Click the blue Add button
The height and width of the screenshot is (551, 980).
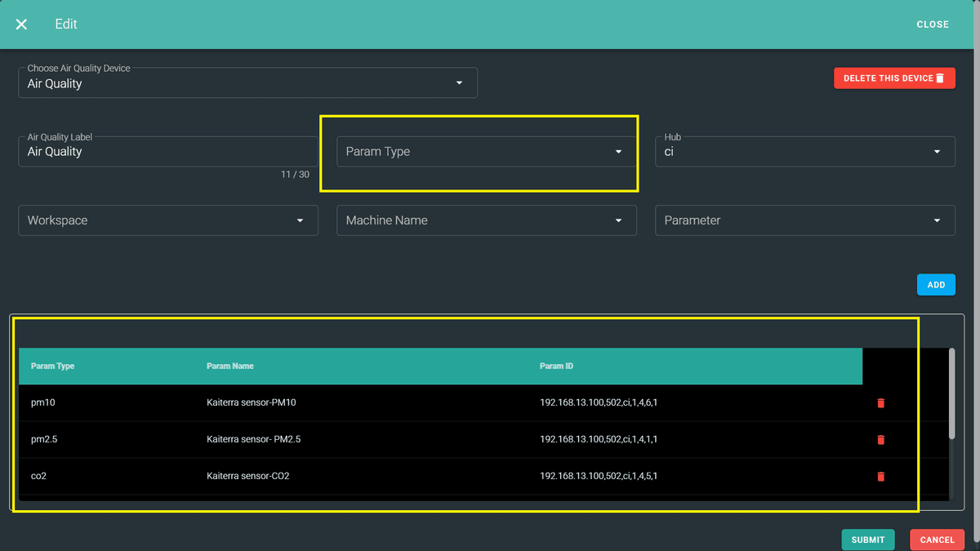(x=936, y=285)
